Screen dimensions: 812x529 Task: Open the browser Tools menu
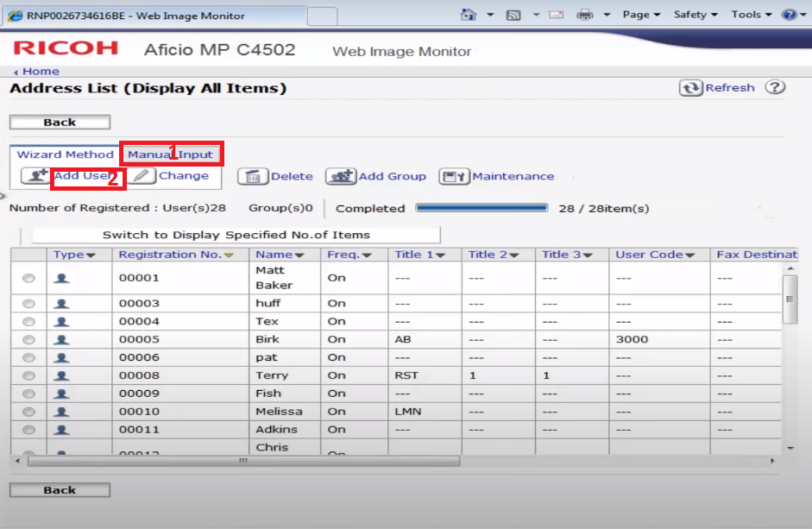[x=752, y=15]
